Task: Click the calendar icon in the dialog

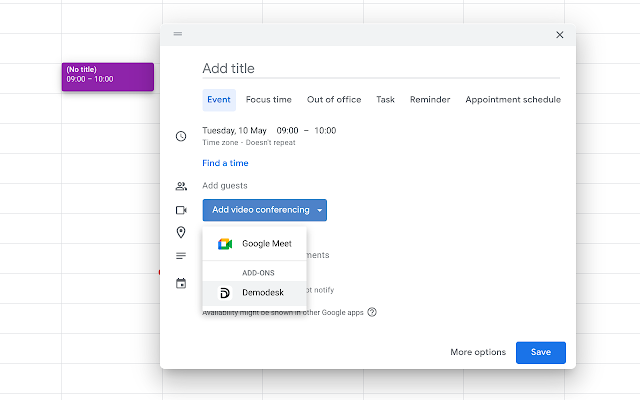Action: [x=181, y=283]
